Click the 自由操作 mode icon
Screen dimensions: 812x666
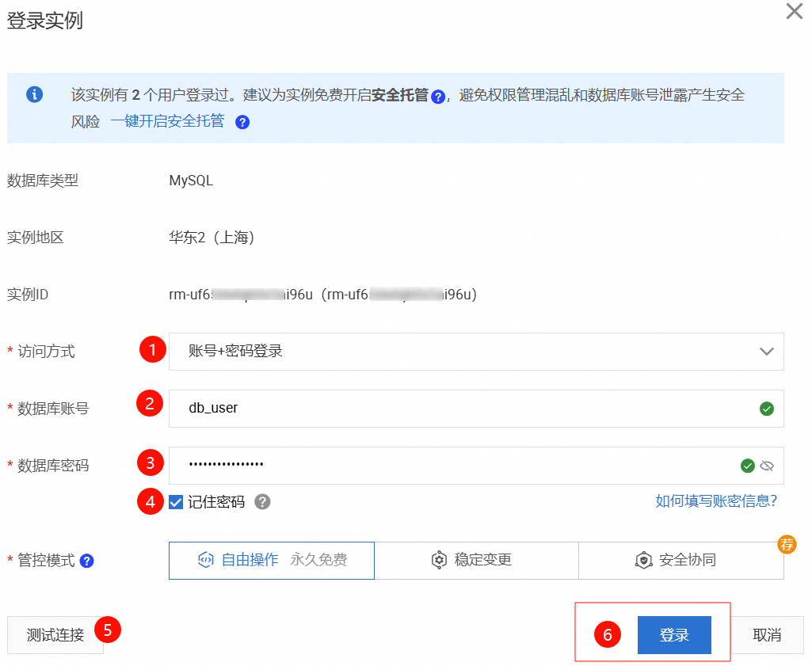(x=207, y=560)
